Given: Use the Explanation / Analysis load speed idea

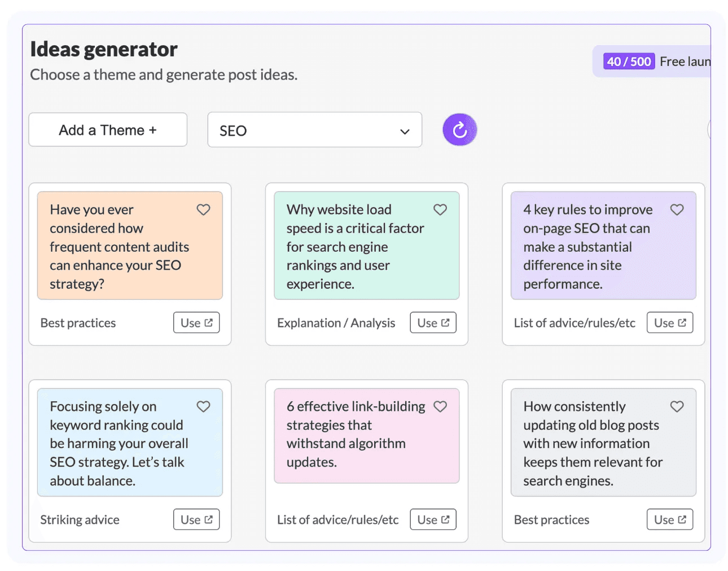Looking at the screenshot, I should [433, 323].
